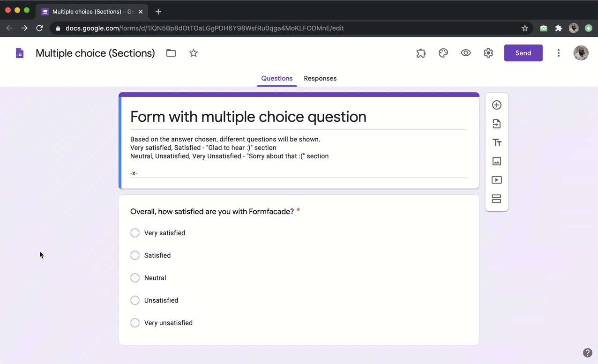
Task: Add a video from the side toolbar
Action: [x=497, y=180]
